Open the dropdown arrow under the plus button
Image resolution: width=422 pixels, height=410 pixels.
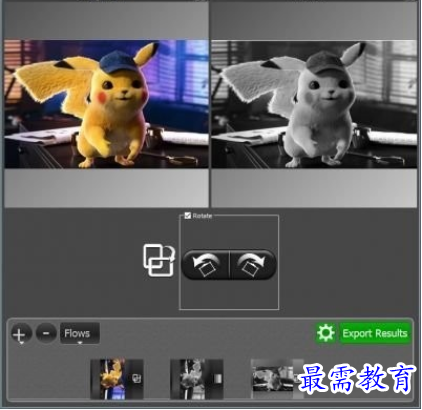point(21,343)
